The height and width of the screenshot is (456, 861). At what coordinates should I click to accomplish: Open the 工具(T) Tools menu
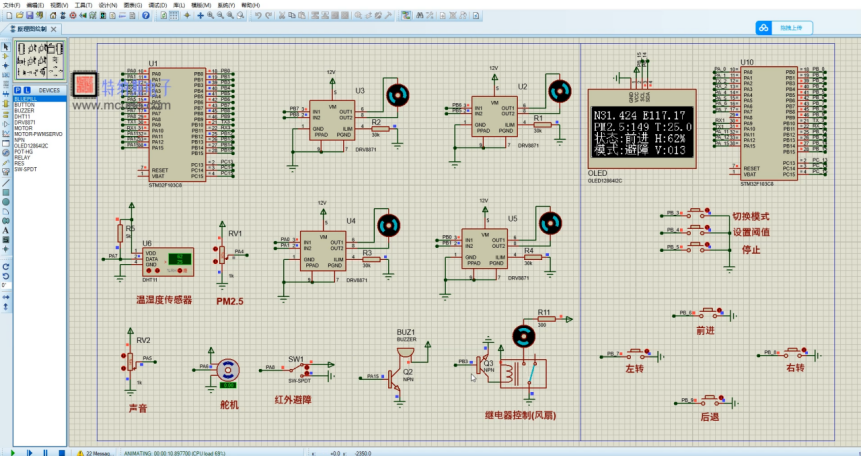coord(83,5)
